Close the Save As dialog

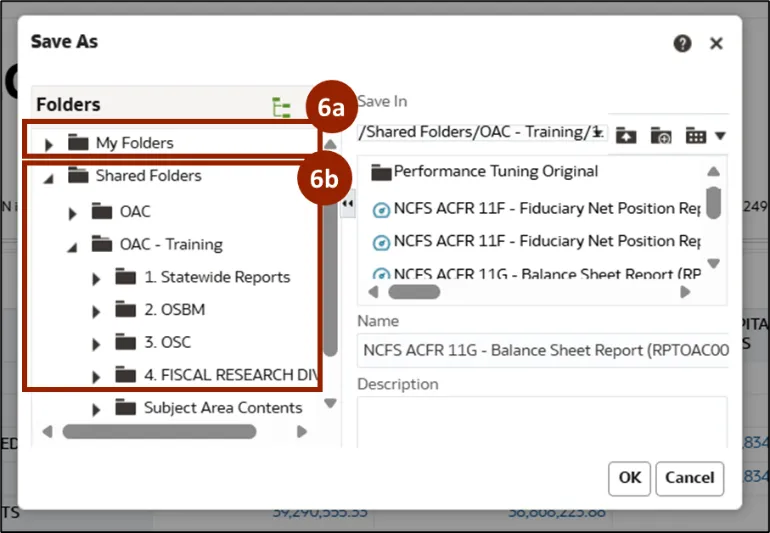(x=716, y=43)
